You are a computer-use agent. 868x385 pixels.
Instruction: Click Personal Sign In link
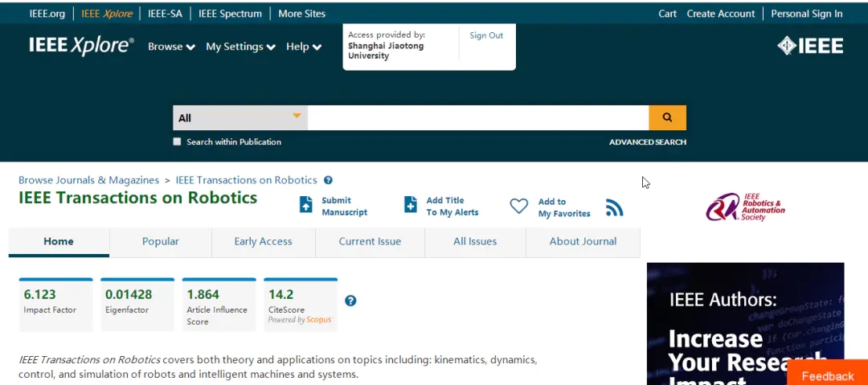click(x=807, y=14)
